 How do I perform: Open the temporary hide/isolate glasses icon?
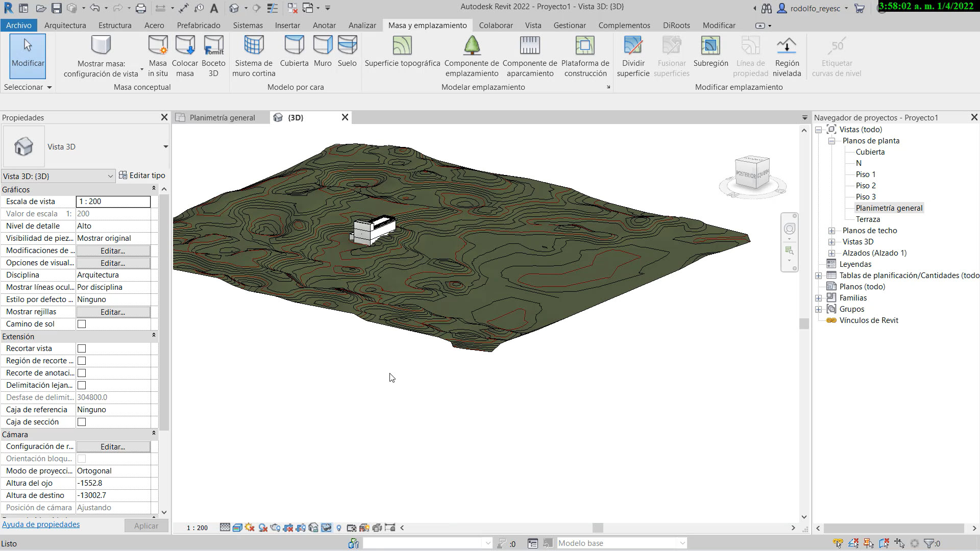pyautogui.click(x=327, y=528)
